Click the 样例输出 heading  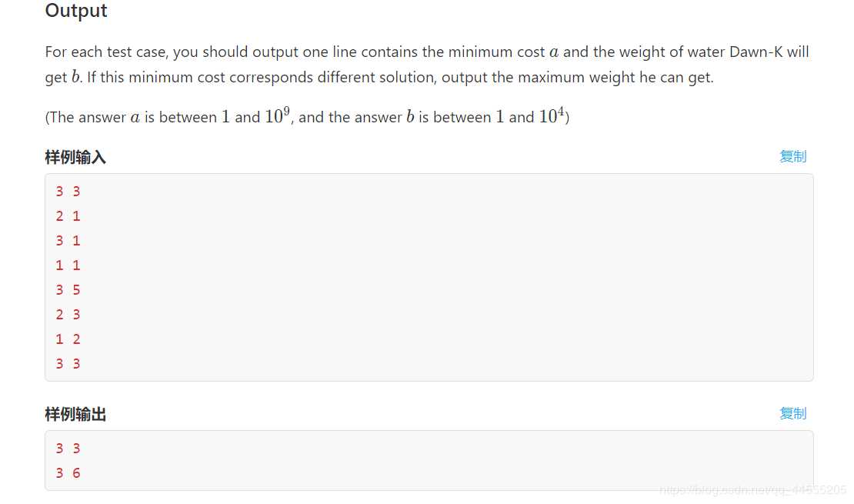(75, 415)
